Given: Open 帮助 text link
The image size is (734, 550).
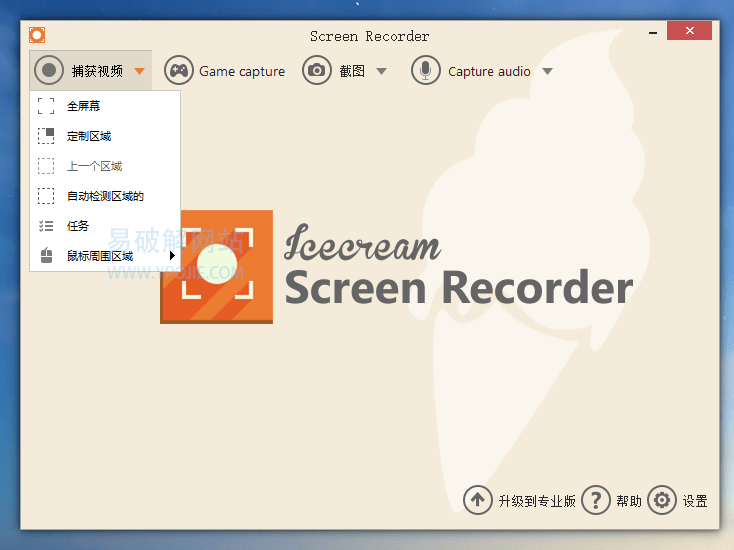Looking at the screenshot, I should pos(629,501).
